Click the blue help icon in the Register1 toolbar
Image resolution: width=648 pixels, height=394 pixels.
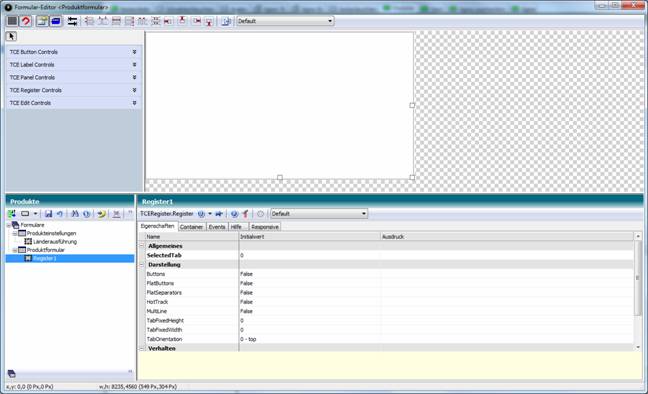pos(234,214)
